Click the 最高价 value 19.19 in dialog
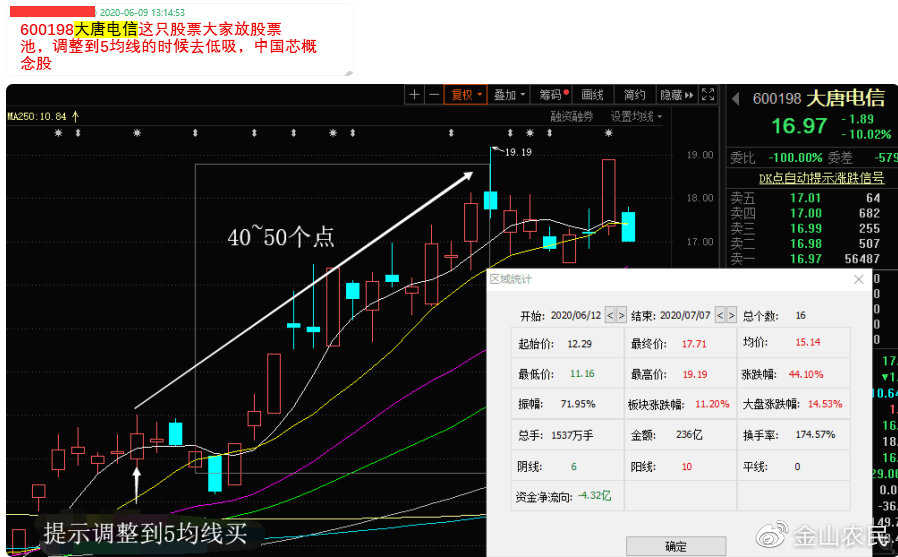Screen dimensions: 898x557 tap(695, 374)
